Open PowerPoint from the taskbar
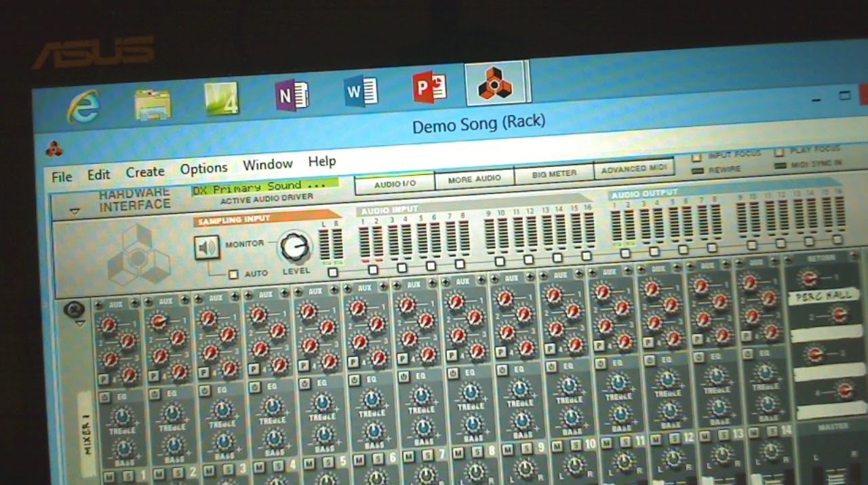Screen dimensions: 868x485 (x=429, y=88)
